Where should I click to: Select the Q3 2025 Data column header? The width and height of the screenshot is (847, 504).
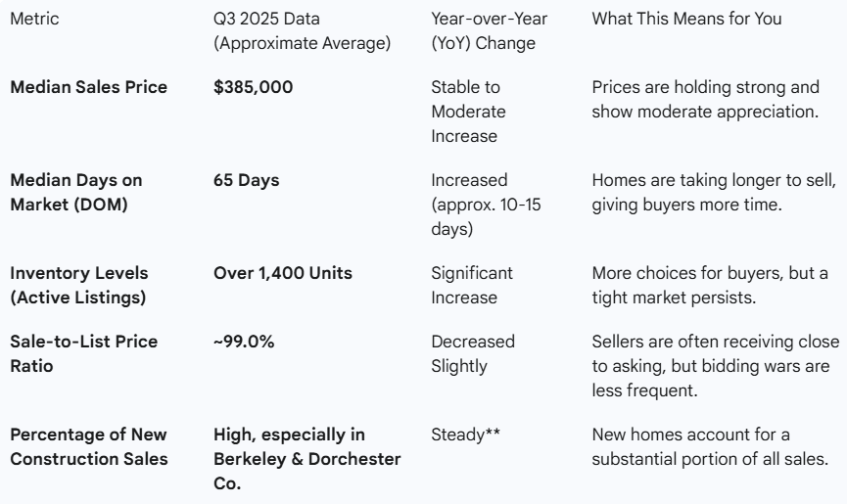(302, 30)
